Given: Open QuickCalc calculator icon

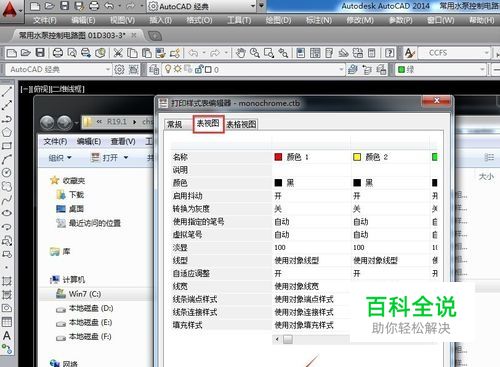Looking at the screenshot, I should [372, 53].
